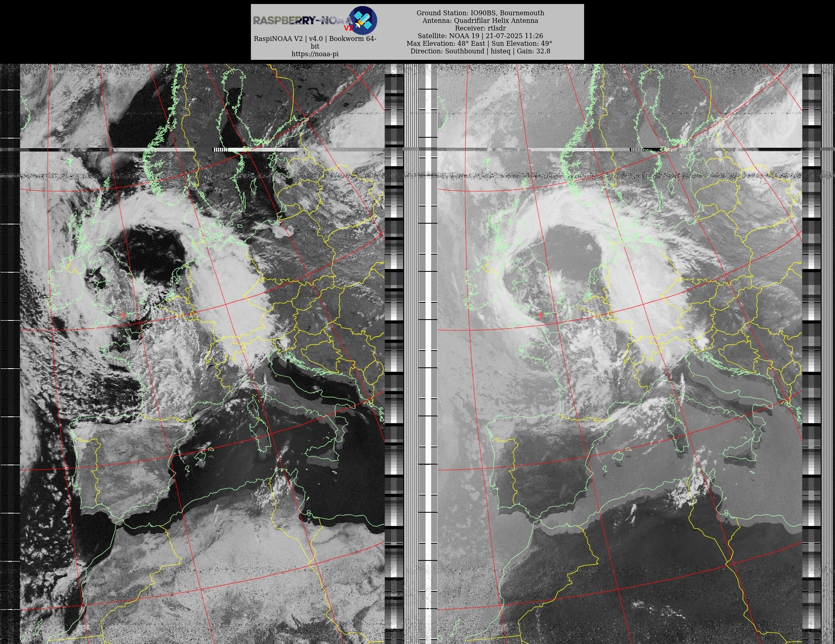Select the 'RaspiNOAA V2 | v4.0 | Bookworm' text
The height and width of the screenshot is (644, 835).
click(315, 42)
